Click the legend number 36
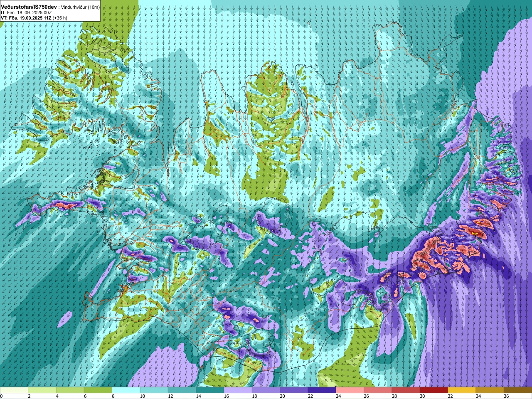The width and height of the screenshot is (532, 399). pyautogui.click(x=506, y=397)
